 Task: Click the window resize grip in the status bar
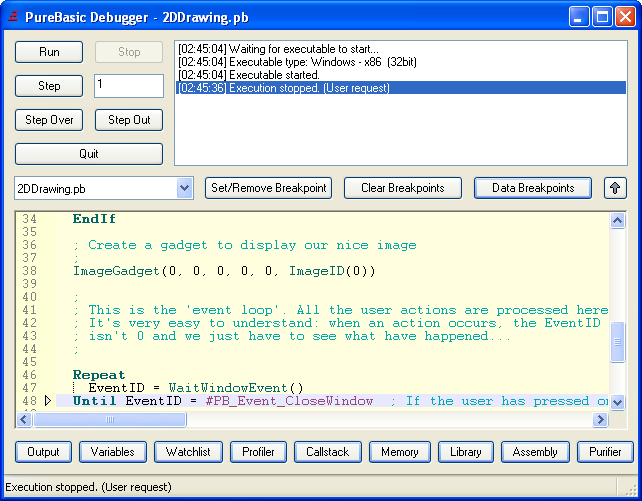coord(633,490)
